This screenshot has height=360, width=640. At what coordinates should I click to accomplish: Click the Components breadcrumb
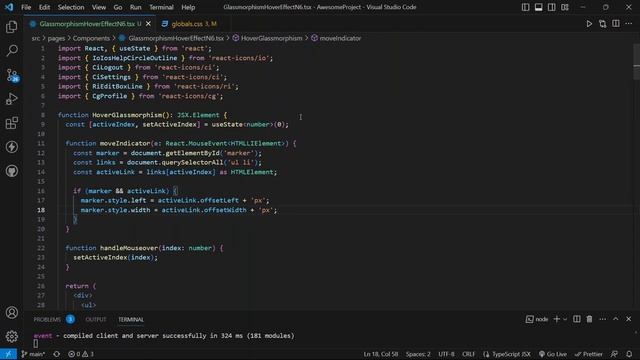[x=91, y=38]
